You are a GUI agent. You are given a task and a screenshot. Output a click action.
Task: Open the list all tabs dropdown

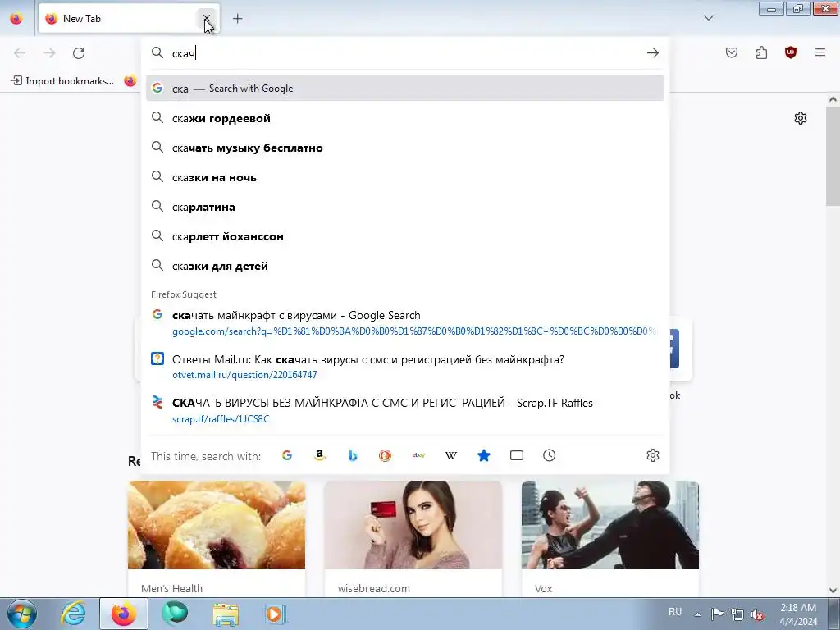tap(708, 18)
